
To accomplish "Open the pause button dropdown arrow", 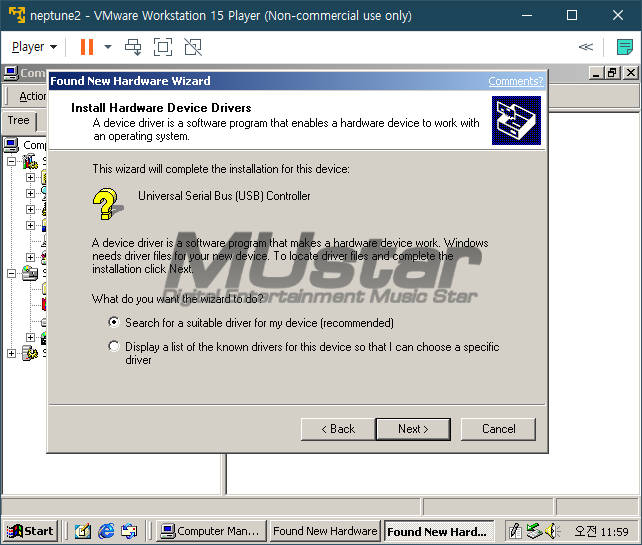I will tap(108, 47).
